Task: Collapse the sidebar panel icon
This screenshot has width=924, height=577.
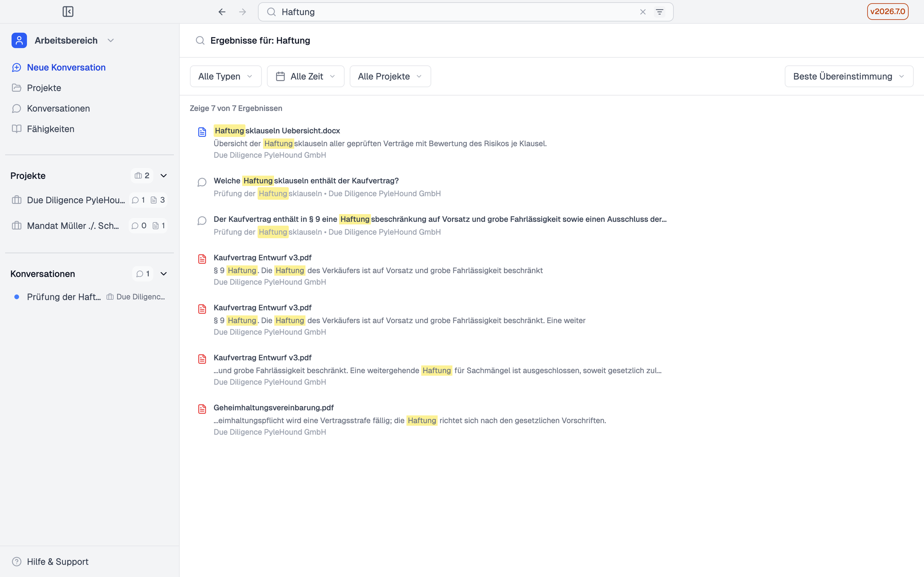Action: (x=68, y=12)
